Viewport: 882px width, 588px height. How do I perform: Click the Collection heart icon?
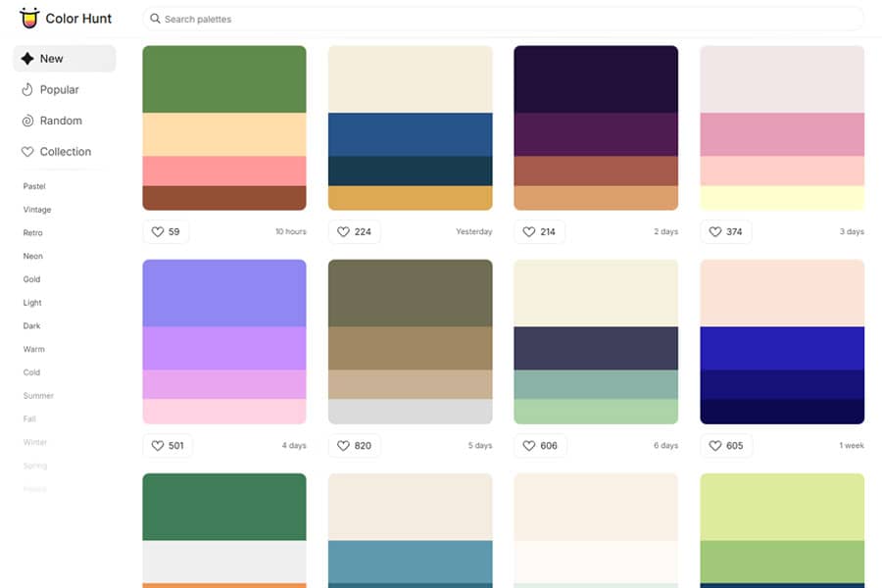[27, 151]
